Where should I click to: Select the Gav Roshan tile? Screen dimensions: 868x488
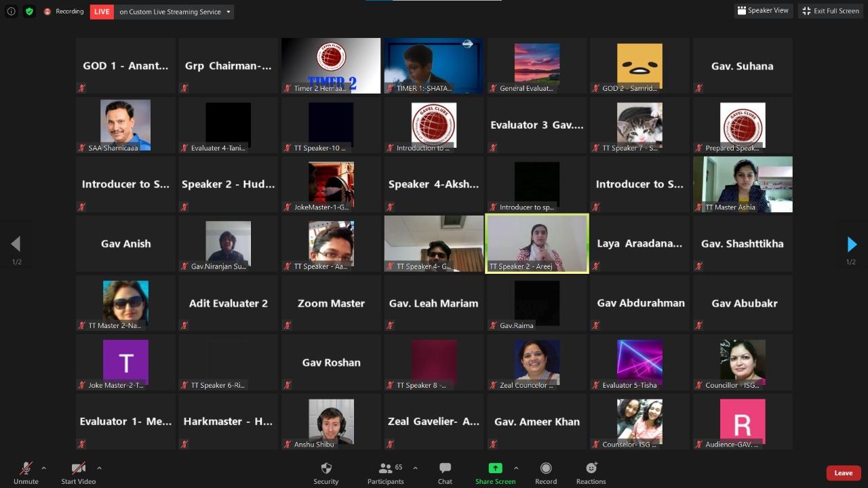tap(331, 362)
